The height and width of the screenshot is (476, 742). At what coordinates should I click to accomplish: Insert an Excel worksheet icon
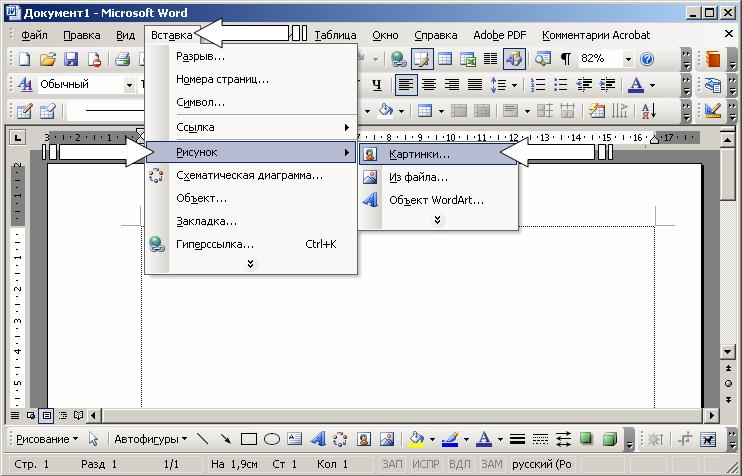468,59
